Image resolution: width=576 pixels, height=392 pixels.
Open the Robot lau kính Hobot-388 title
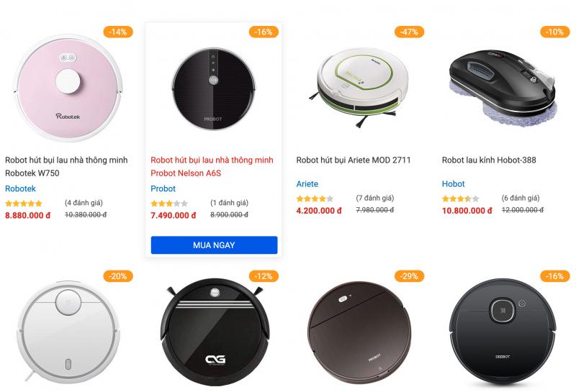489,160
